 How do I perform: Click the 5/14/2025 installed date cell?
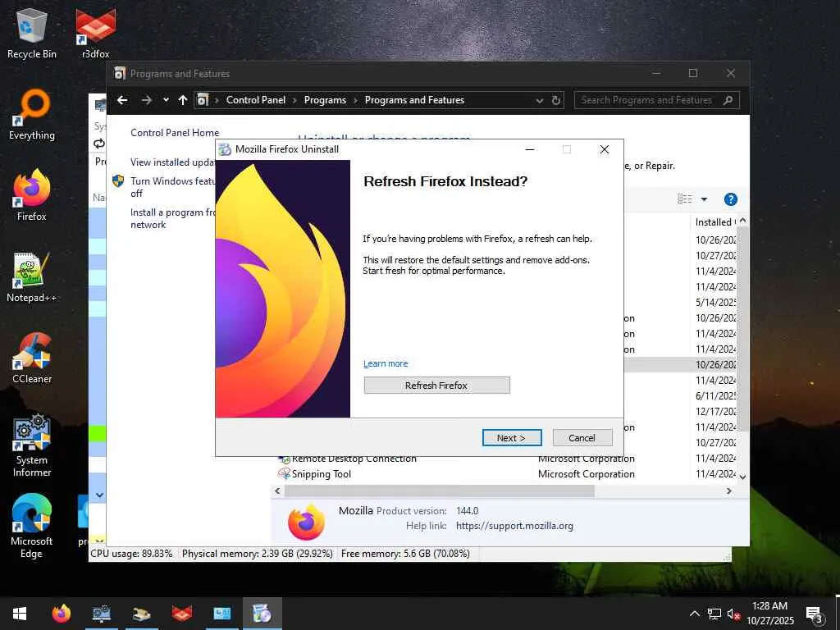pyautogui.click(x=715, y=303)
